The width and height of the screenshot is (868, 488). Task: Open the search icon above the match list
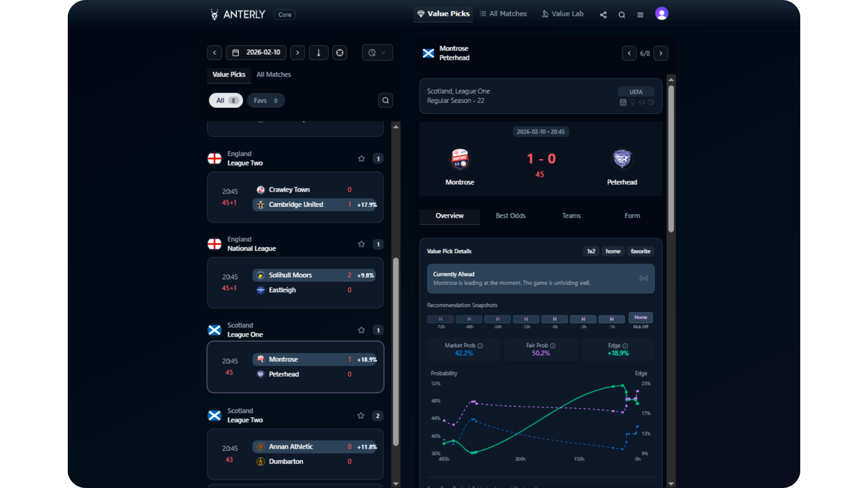pos(385,100)
